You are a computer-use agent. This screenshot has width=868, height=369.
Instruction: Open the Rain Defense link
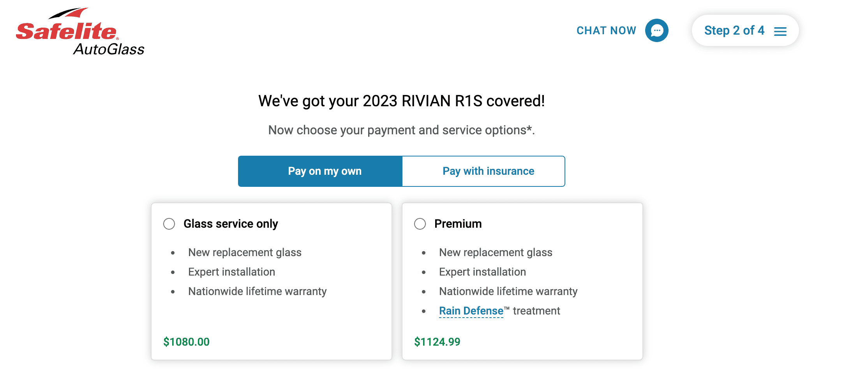coord(471,311)
